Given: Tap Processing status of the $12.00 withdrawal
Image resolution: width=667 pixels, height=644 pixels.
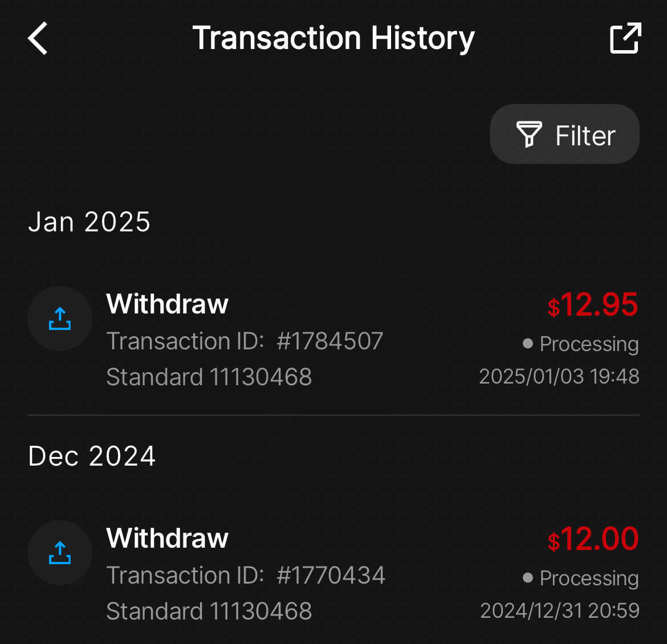Looking at the screenshot, I should pos(581,578).
